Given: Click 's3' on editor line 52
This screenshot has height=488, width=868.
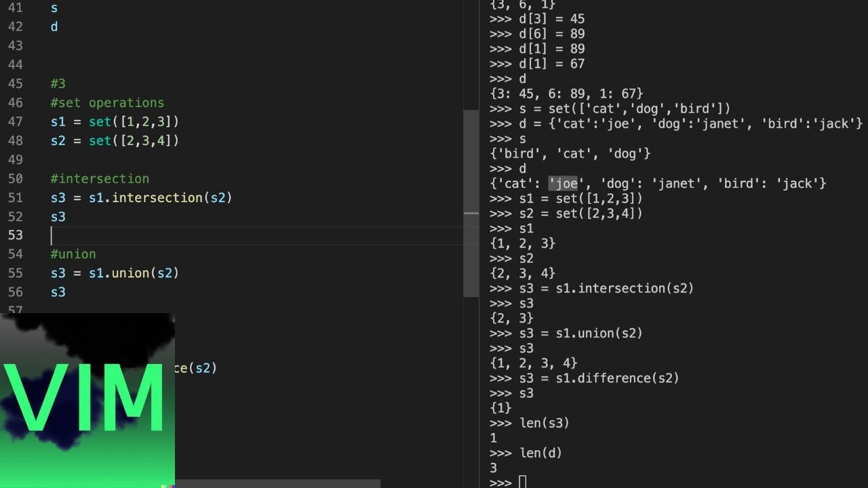Looking at the screenshot, I should click(58, 216).
